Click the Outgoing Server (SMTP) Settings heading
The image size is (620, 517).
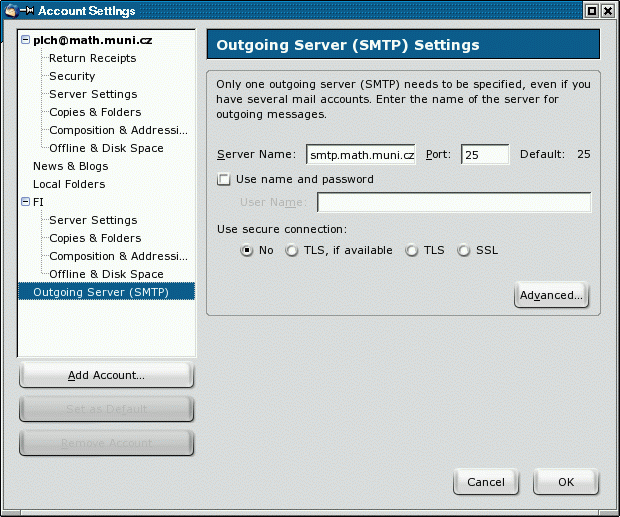click(x=348, y=45)
